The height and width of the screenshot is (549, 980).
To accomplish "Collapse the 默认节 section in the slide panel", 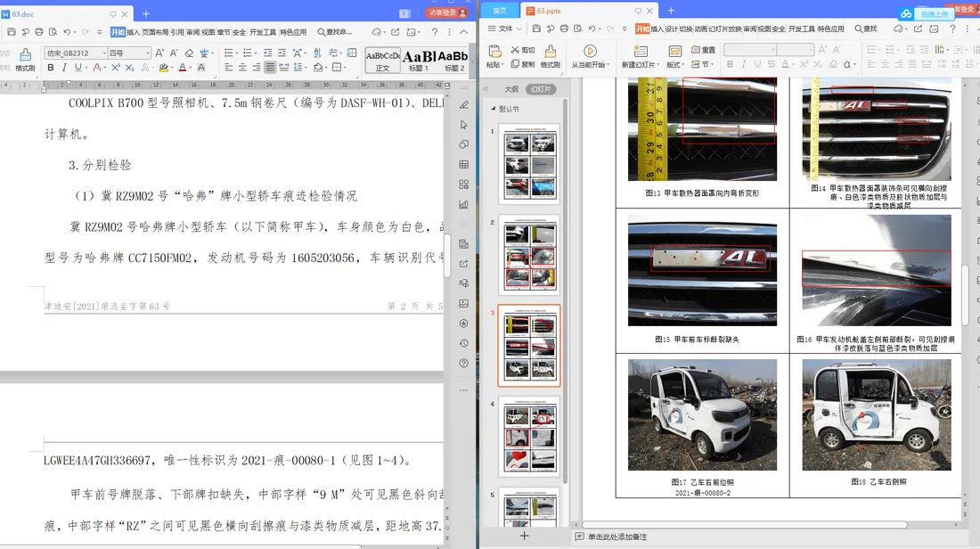I will click(494, 109).
